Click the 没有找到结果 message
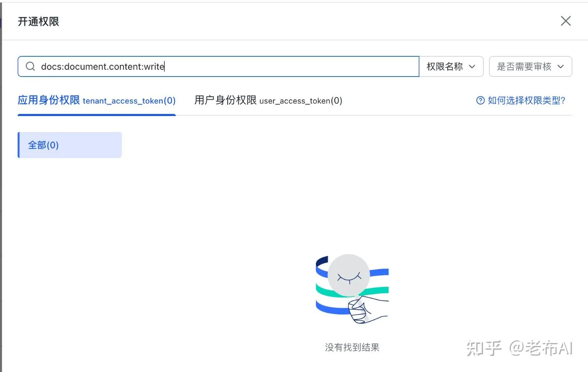Viewport: 588px width, 372px height. (x=352, y=347)
